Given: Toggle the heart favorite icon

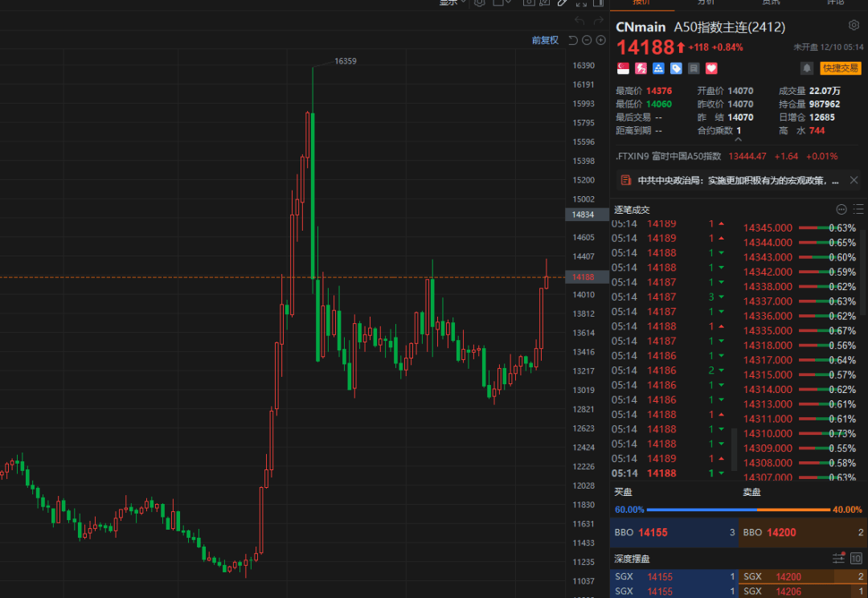Looking at the screenshot, I should (x=711, y=68).
